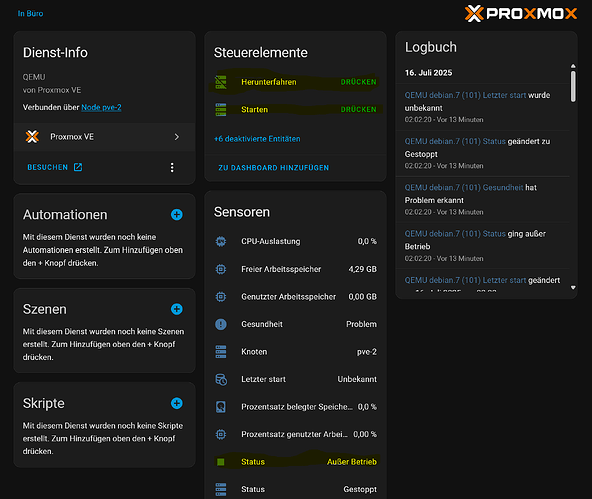This screenshot has width=592, height=499.
Task: Add a new automation with plus icon
Action: (176, 214)
